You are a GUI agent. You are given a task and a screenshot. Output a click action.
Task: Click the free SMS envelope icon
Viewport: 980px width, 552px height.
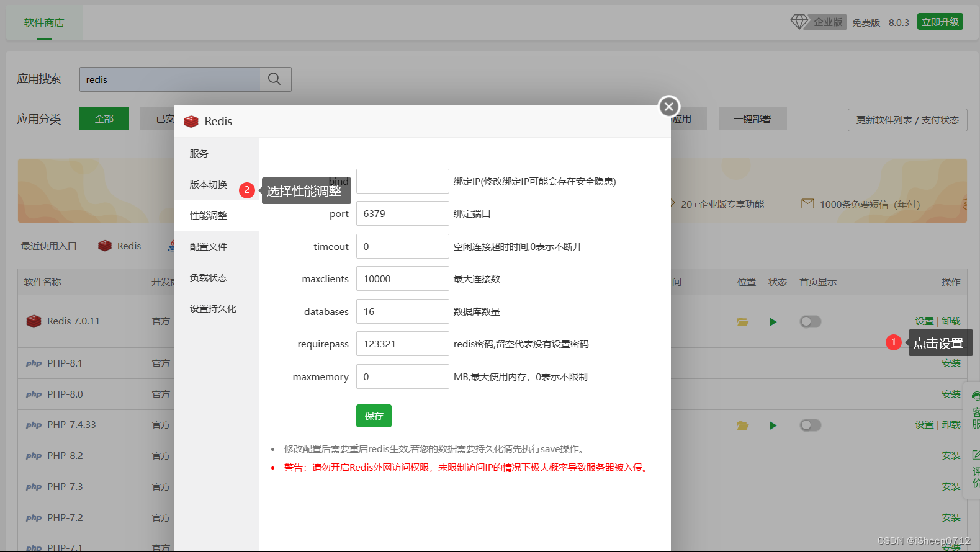tap(807, 203)
